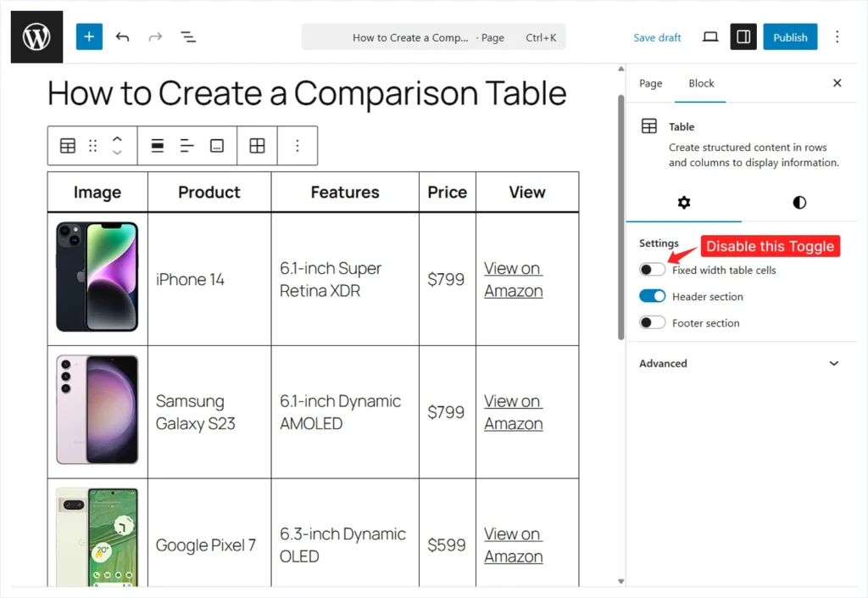This screenshot has width=868, height=598.
Task: Open the WordPress logo menu
Action: point(36,37)
